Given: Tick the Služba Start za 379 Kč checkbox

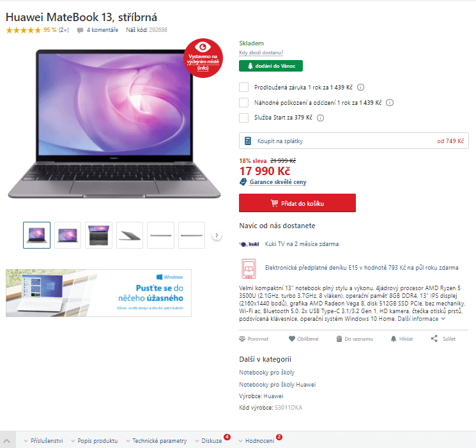Looking at the screenshot, I should tap(244, 118).
